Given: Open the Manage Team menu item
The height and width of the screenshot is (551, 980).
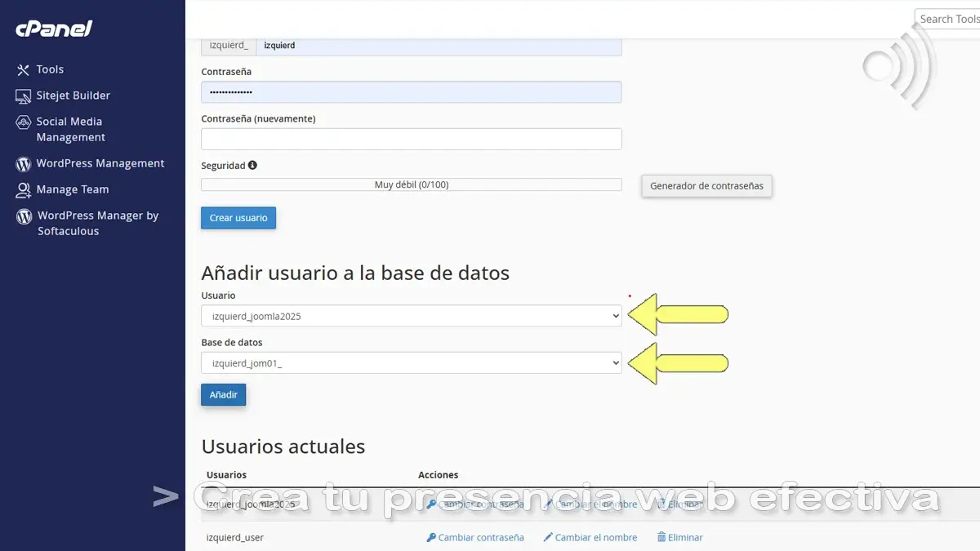Looking at the screenshot, I should [x=72, y=189].
